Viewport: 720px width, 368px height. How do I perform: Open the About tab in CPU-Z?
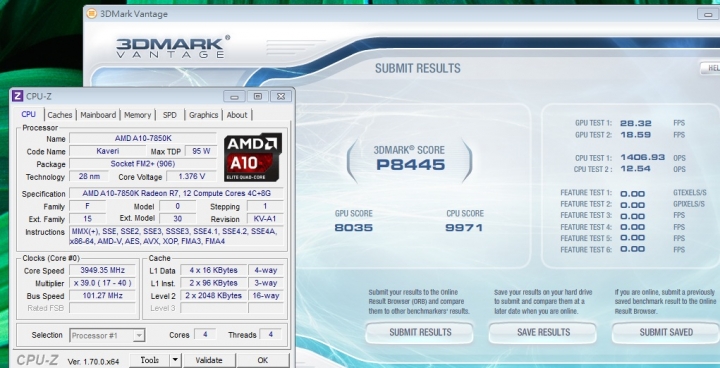click(237, 115)
